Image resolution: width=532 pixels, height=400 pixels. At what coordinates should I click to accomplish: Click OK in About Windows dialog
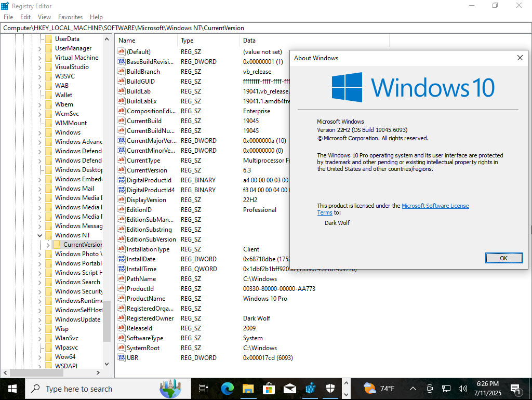pyautogui.click(x=504, y=258)
